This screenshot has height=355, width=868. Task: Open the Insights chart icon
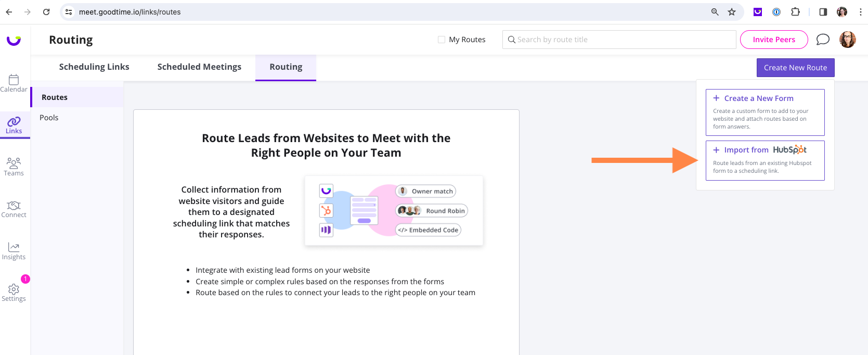[x=14, y=247]
